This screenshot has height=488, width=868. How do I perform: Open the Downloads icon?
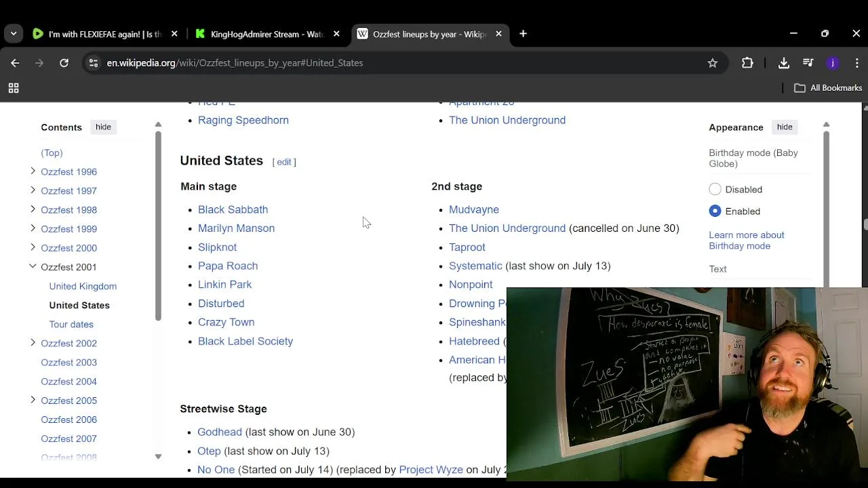pos(784,63)
